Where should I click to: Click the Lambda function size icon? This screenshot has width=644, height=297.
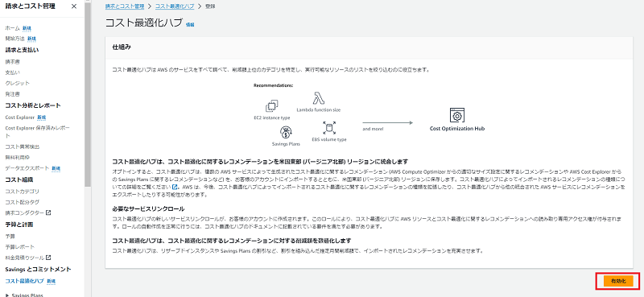click(x=319, y=98)
